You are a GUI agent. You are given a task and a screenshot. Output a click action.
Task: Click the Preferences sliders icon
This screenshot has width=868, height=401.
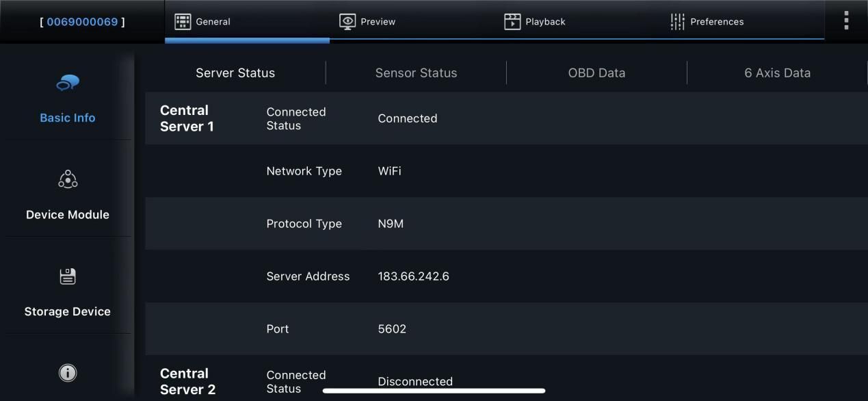[x=677, y=22]
